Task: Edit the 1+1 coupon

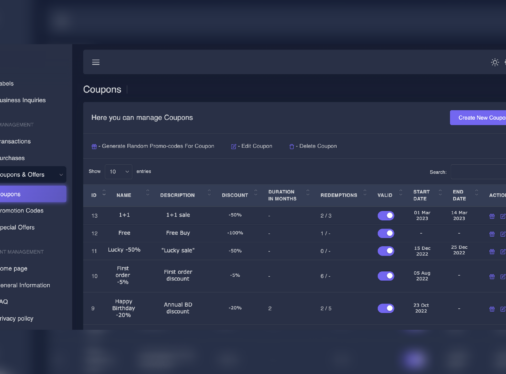Action: tap(503, 216)
